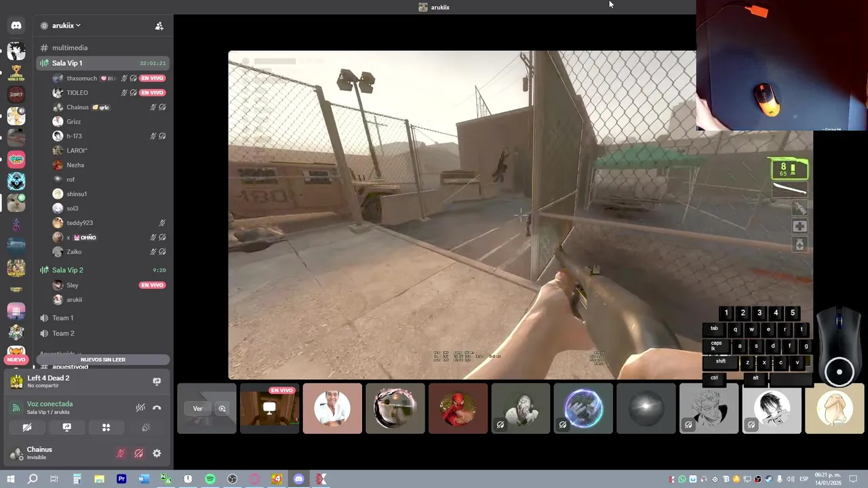Open Calculator app from taskbar
The image size is (868, 488).
(77, 479)
